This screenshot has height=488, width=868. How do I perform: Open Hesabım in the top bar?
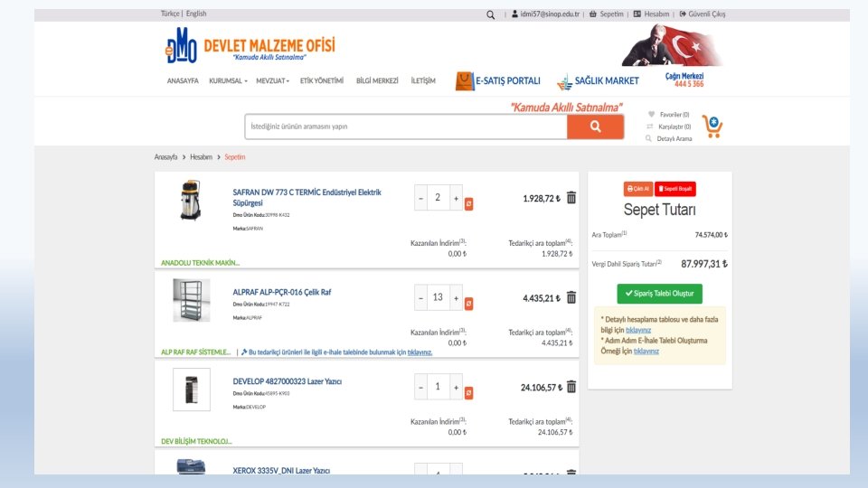pos(652,14)
